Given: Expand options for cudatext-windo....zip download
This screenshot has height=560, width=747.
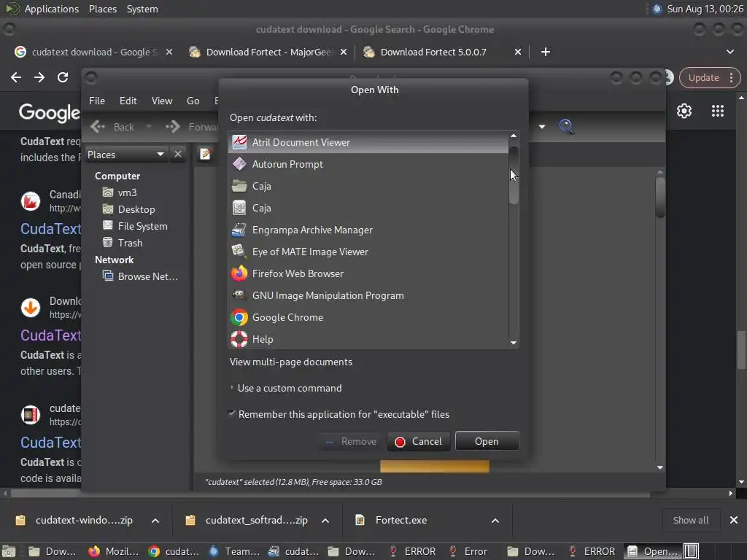Looking at the screenshot, I should (x=155, y=521).
